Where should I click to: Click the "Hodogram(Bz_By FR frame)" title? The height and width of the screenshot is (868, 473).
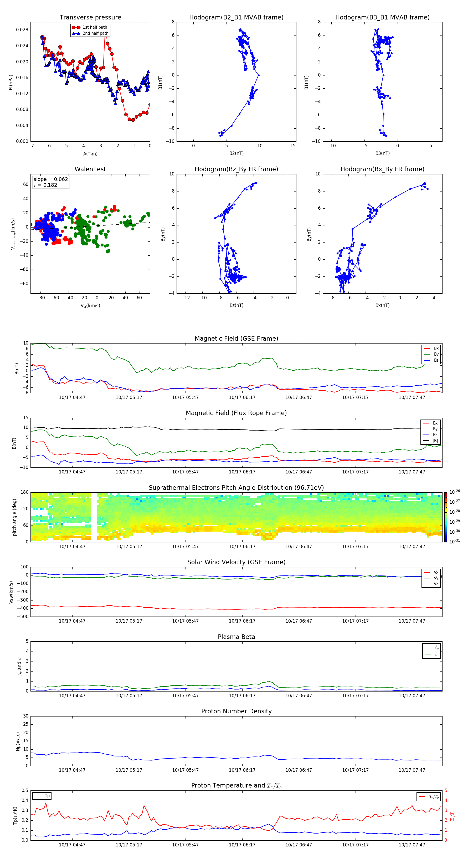tap(236, 169)
